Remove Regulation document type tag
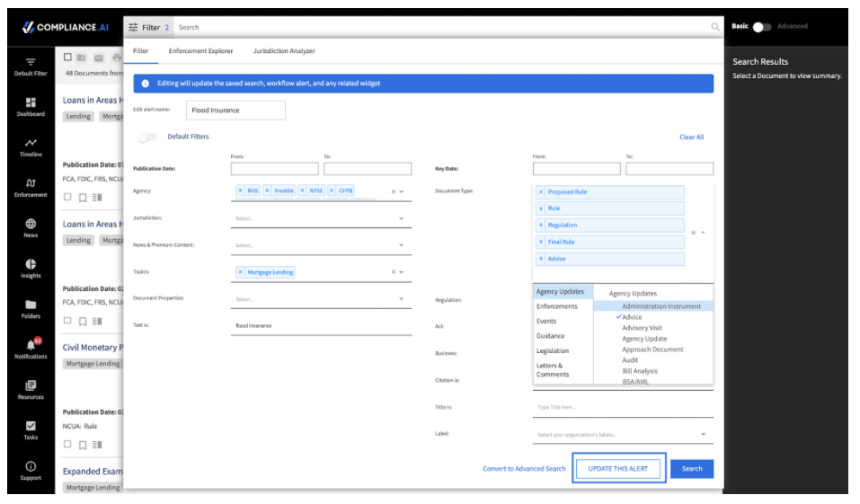Image resolution: width=860 pixels, height=504 pixels. (541, 225)
